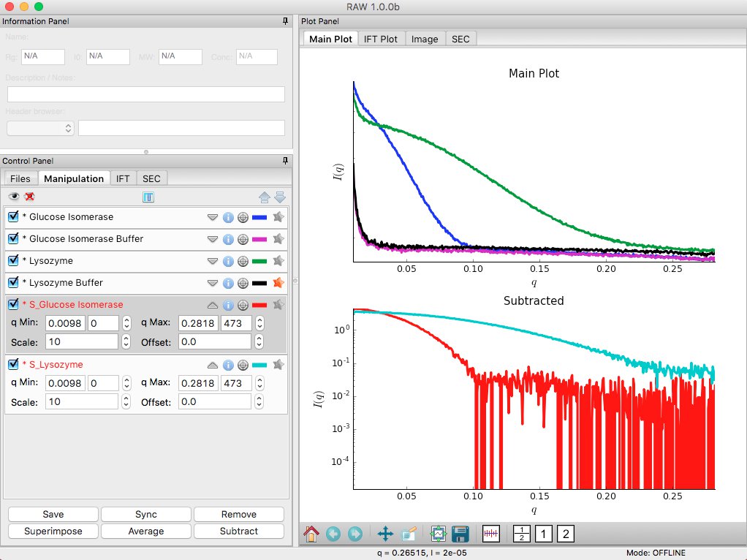Screen dimensions: 747x560
Task: Star the Glucose Isomerase Buffer item
Action: tap(278, 239)
